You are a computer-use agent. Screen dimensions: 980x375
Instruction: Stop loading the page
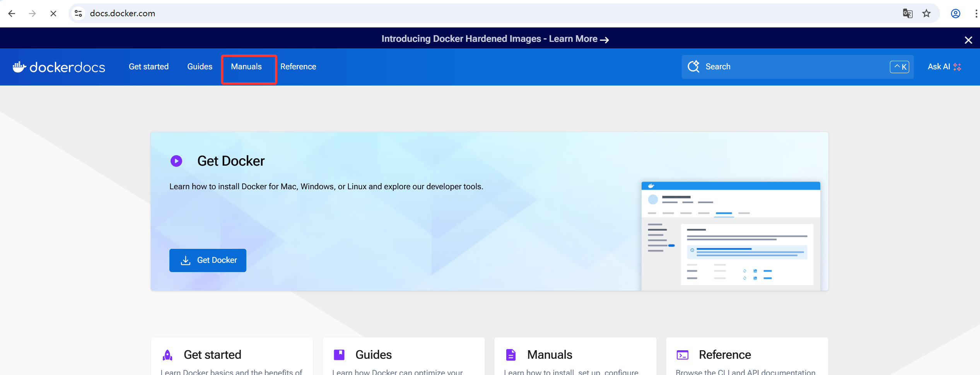[x=53, y=14]
